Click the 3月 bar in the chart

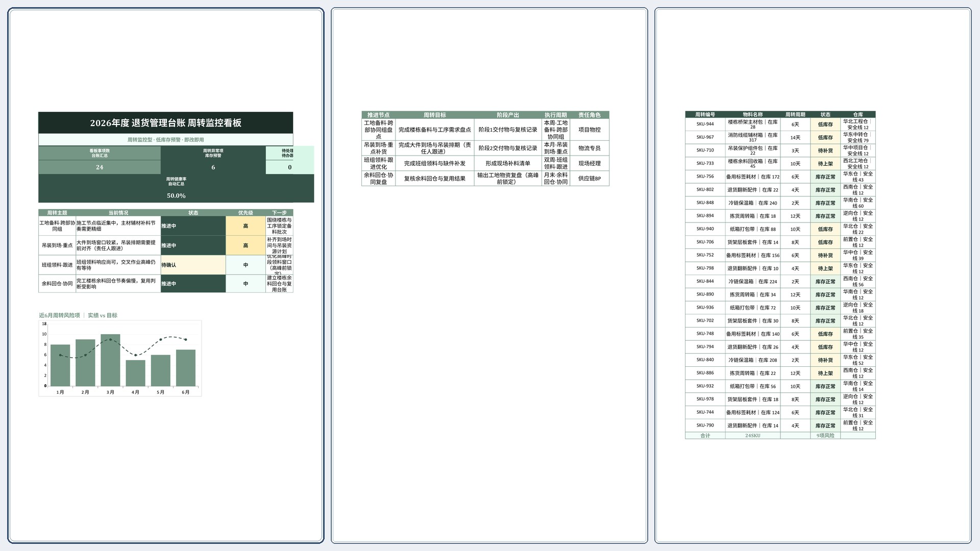pos(110,360)
